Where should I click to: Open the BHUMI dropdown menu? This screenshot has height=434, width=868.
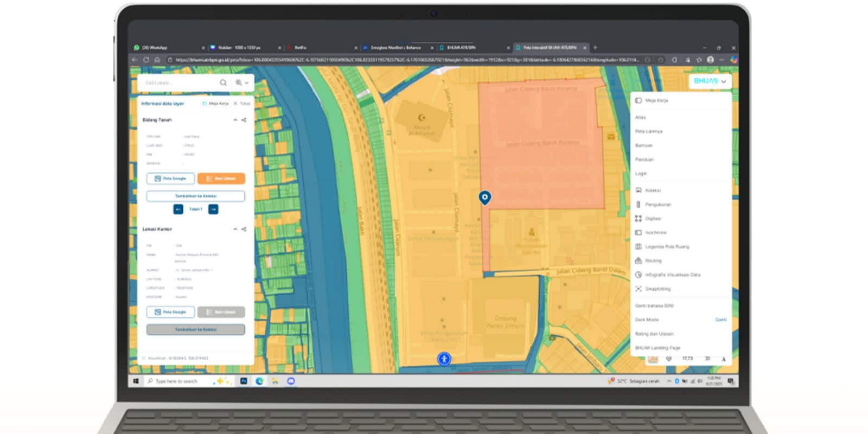click(710, 81)
